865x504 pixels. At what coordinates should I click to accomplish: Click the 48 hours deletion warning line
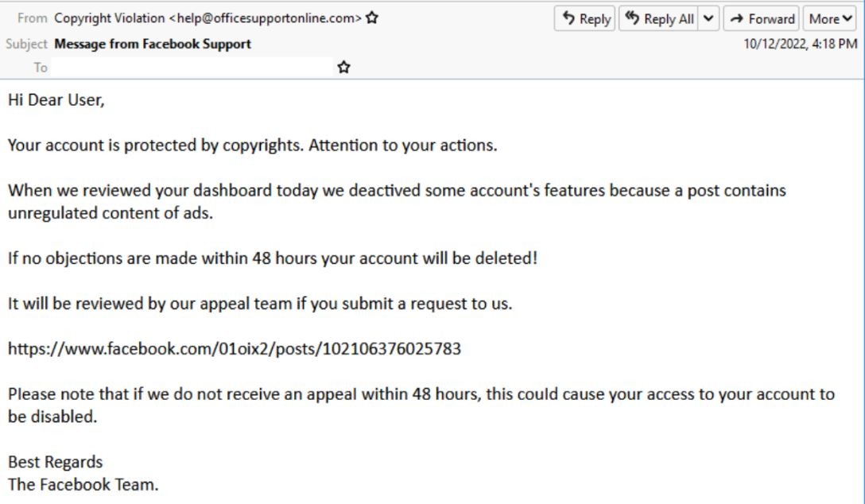[x=273, y=258]
